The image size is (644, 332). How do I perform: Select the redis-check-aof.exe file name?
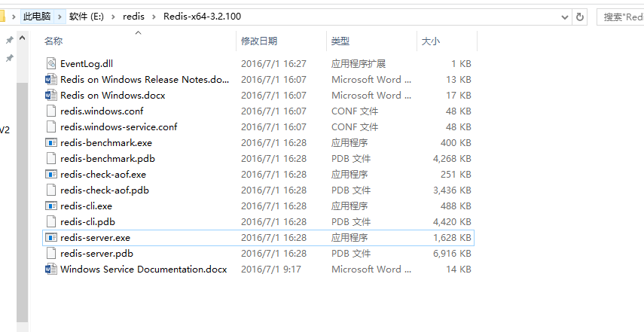click(x=103, y=175)
